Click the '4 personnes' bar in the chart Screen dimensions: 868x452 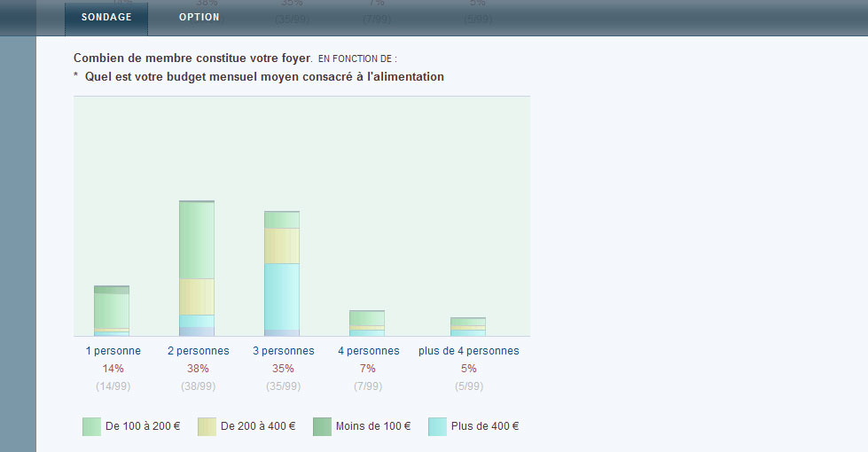coord(367,323)
